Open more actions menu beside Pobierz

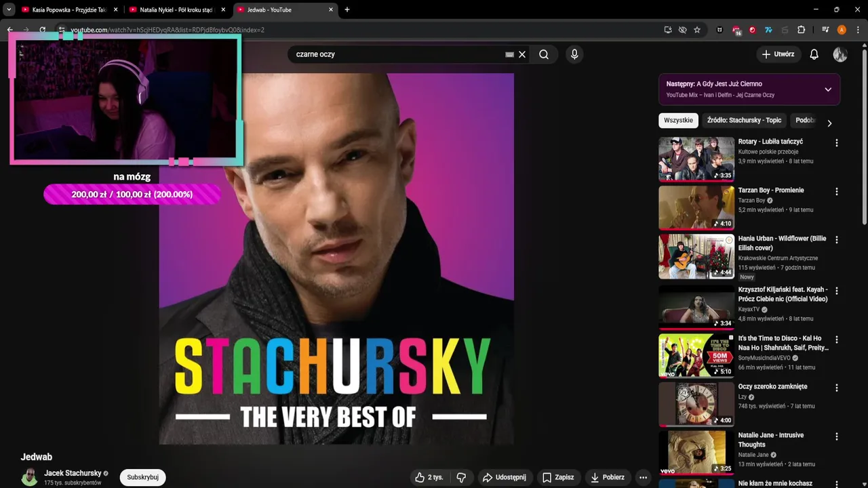[x=643, y=477]
